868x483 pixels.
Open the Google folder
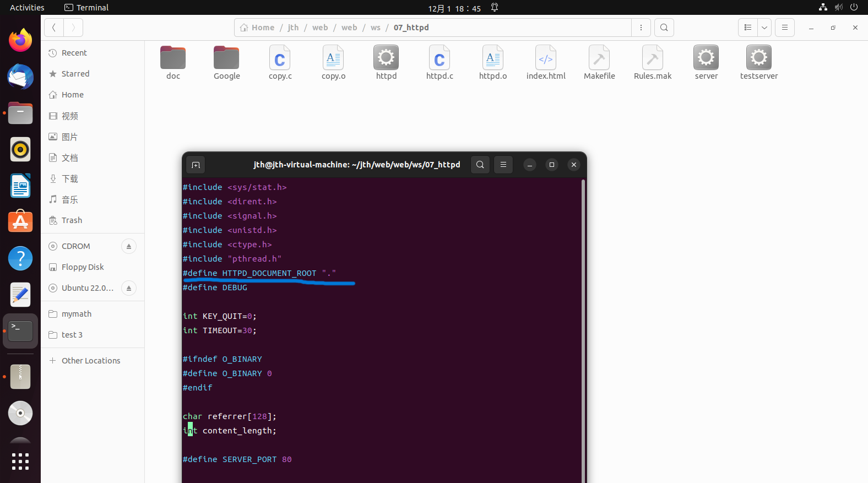click(x=226, y=63)
